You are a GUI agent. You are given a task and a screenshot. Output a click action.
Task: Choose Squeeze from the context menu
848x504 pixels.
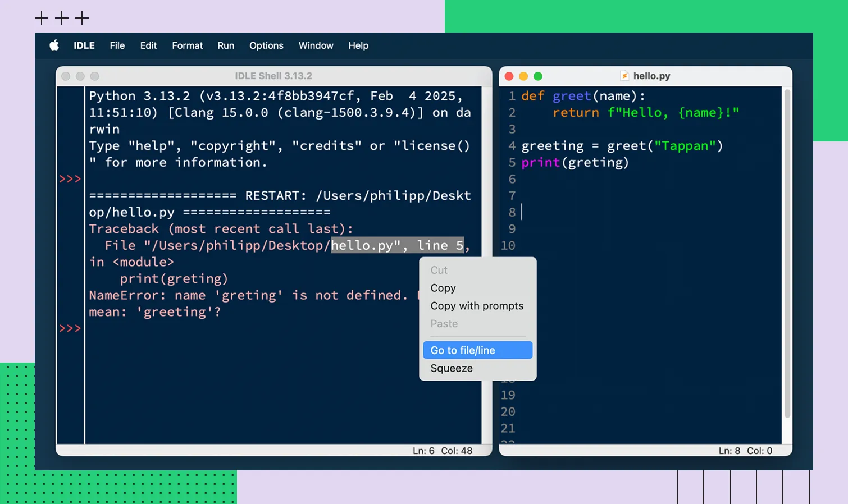(452, 368)
